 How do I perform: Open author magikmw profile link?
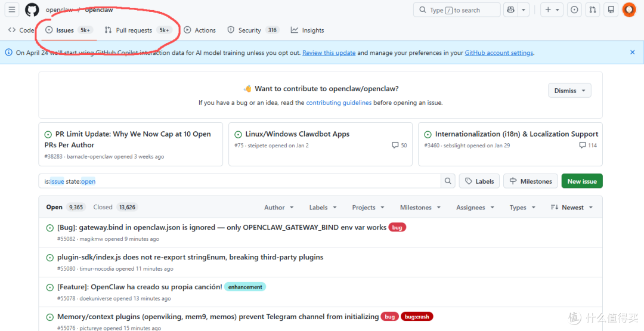pos(90,239)
